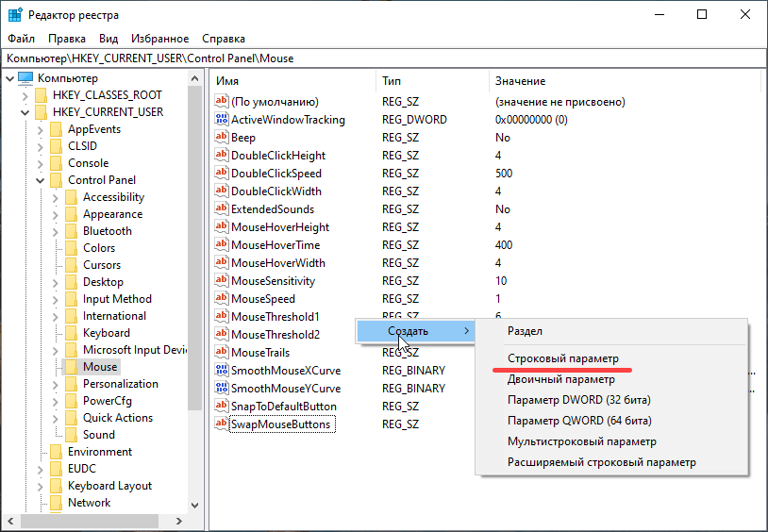Viewport: 768px width, 532px height.
Task: Click the Beep string value icon
Action: tap(223, 138)
